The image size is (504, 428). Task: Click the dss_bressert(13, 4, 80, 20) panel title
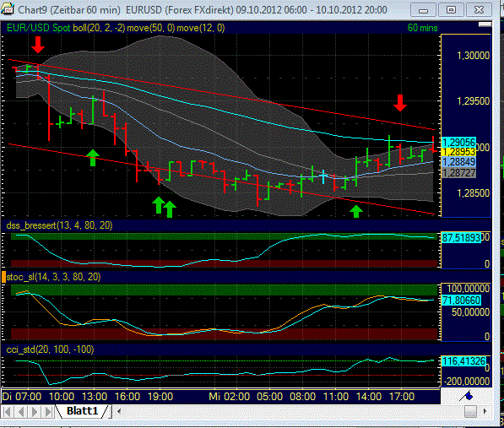pos(59,225)
